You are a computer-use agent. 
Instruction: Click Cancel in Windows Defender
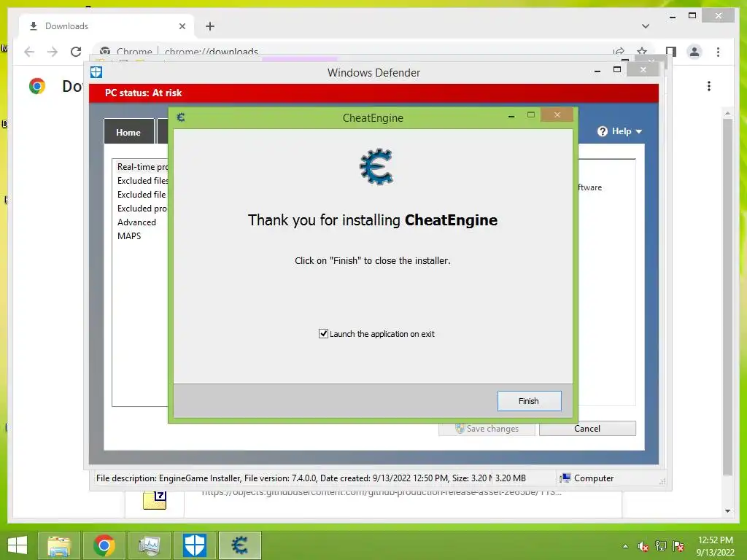coord(587,429)
